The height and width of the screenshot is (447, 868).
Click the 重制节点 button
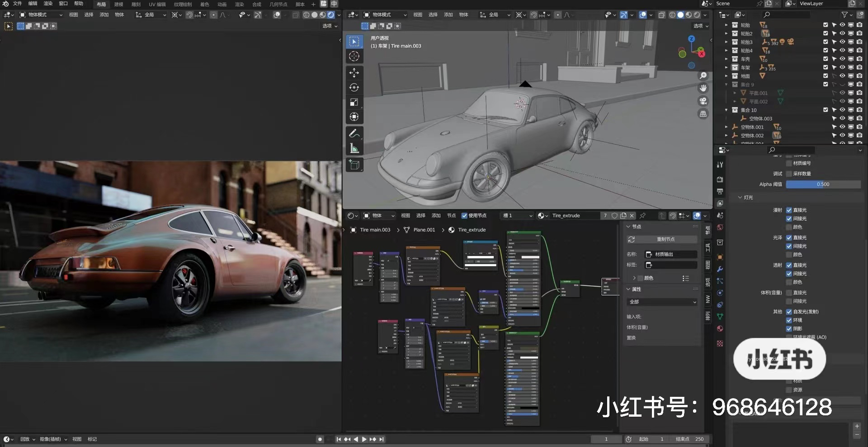661,239
